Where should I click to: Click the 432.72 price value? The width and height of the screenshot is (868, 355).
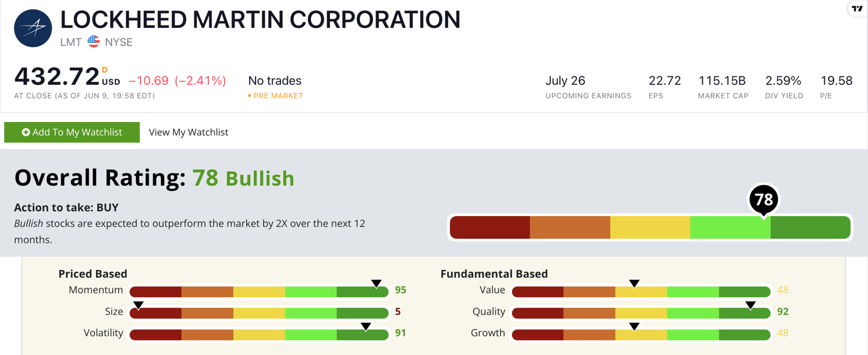point(57,77)
